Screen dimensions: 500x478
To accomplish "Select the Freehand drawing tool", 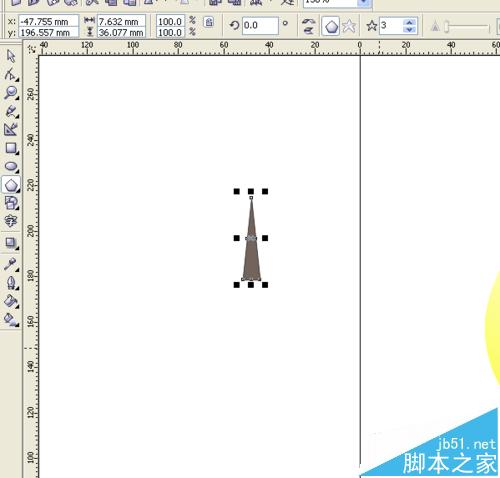I will pyautogui.click(x=11, y=111).
